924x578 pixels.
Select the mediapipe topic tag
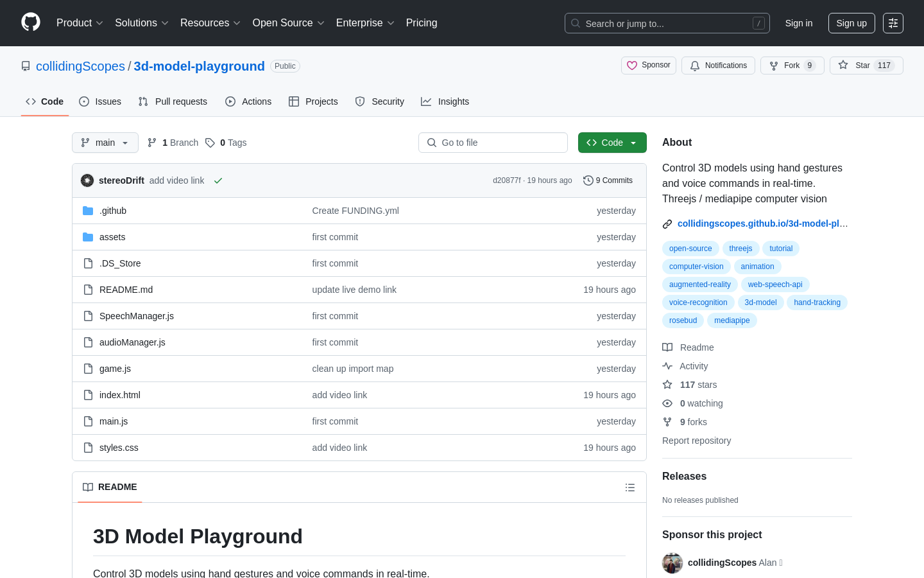(x=732, y=320)
